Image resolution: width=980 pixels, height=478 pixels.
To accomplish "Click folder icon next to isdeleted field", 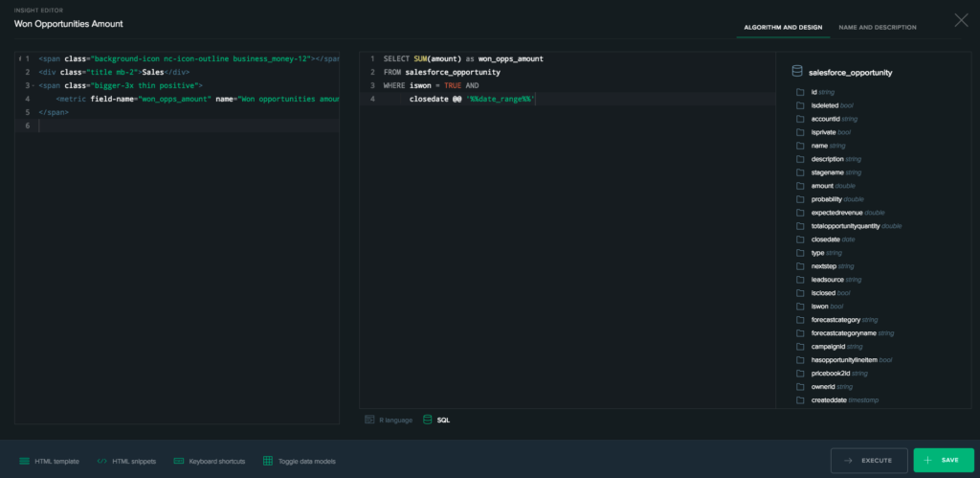I will [x=800, y=105].
